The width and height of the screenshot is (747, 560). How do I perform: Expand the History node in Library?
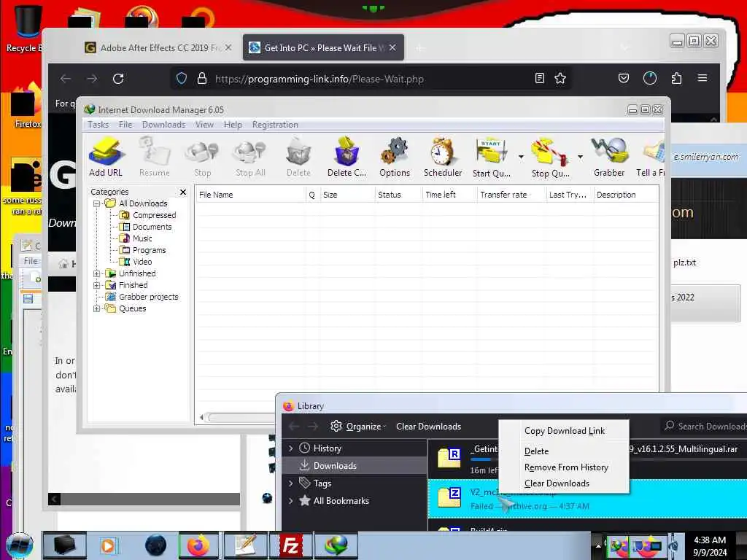click(x=290, y=448)
